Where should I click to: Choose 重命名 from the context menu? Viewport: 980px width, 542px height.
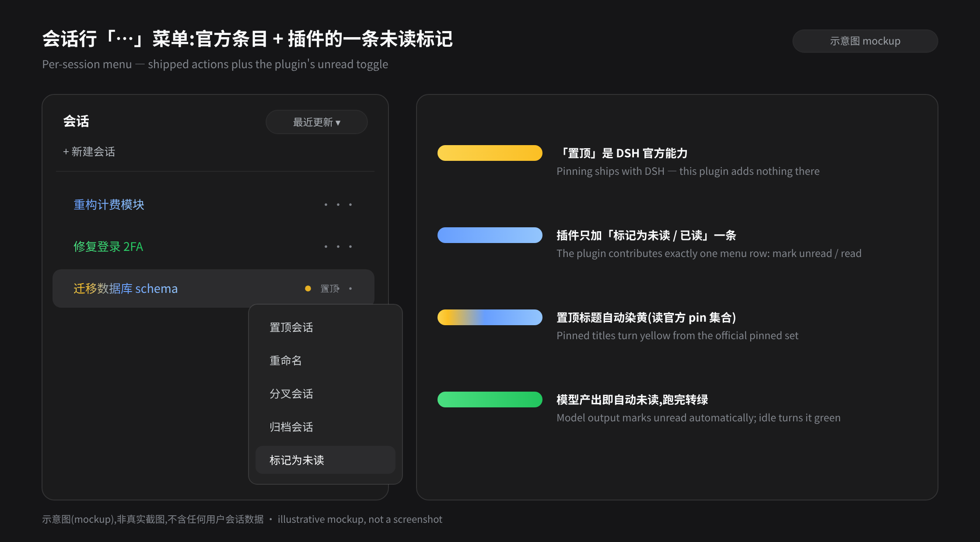325,360
